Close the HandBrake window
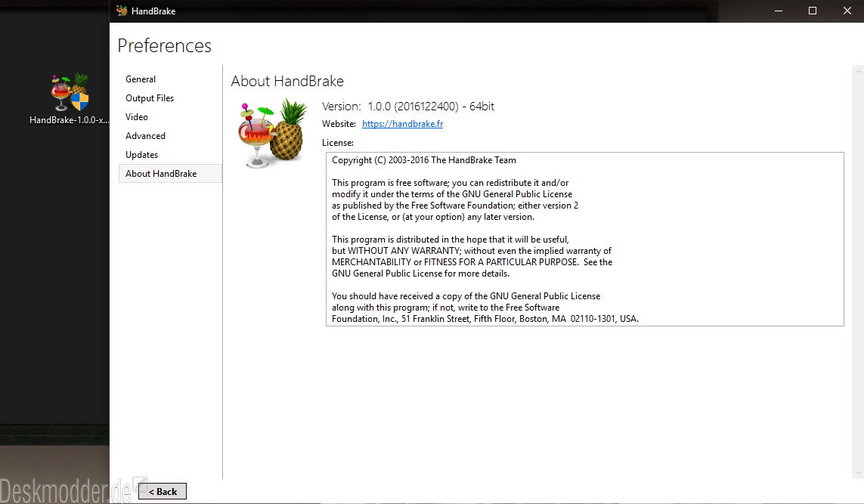864x504 pixels. (x=847, y=11)
